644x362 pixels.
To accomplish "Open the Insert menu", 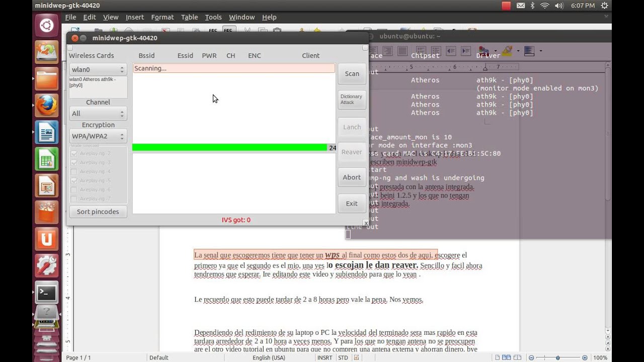I will 134,17.
